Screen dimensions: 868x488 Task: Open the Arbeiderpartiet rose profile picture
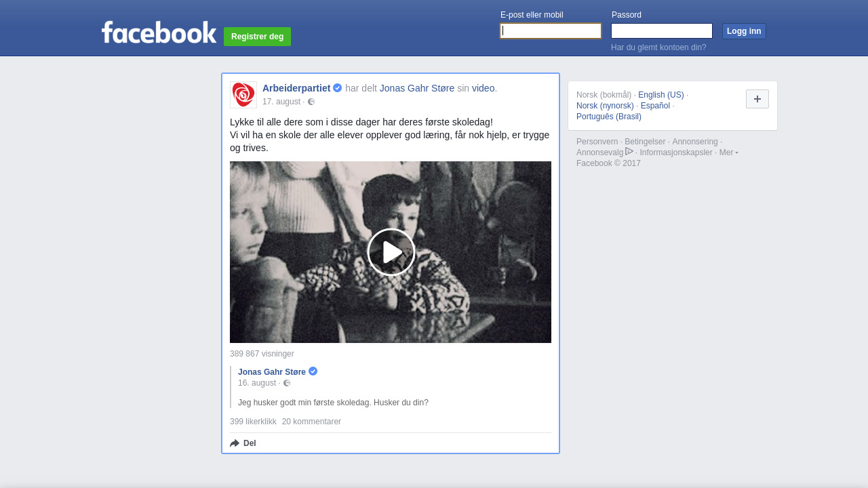tap(243, 95)
